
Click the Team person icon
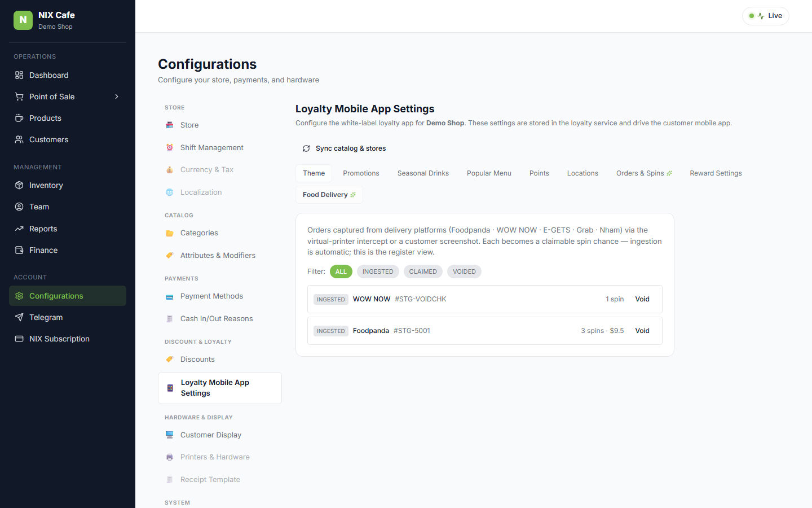(x=19, y=207)
